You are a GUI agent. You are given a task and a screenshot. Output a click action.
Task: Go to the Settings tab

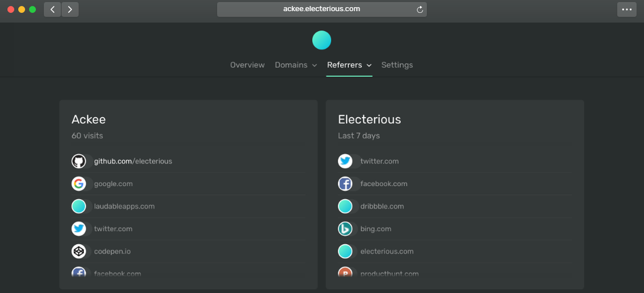coord(397,65)
